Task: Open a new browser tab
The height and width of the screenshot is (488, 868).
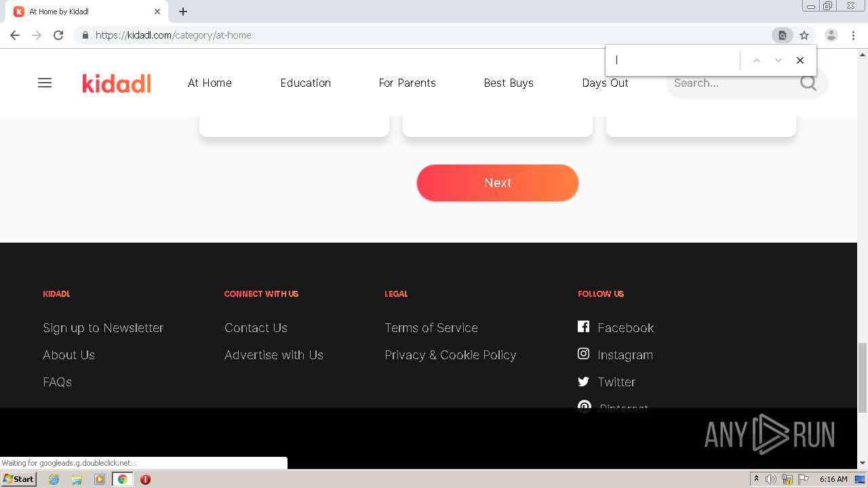Action: tap(183, 12)
